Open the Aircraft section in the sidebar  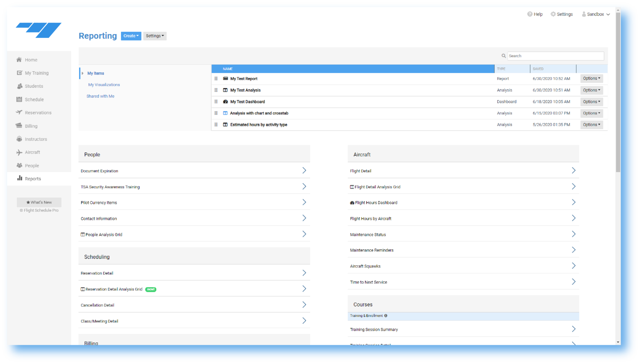click(x=19, y=152)
